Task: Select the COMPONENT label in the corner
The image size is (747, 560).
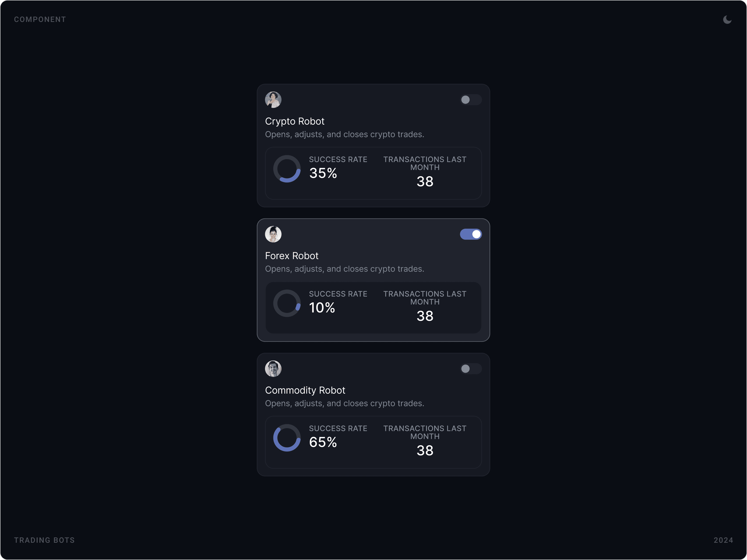Action: pos(40,19)
